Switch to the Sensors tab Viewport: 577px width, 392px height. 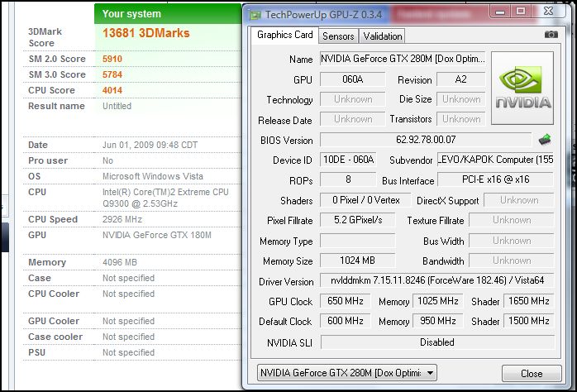click(338, 36)
